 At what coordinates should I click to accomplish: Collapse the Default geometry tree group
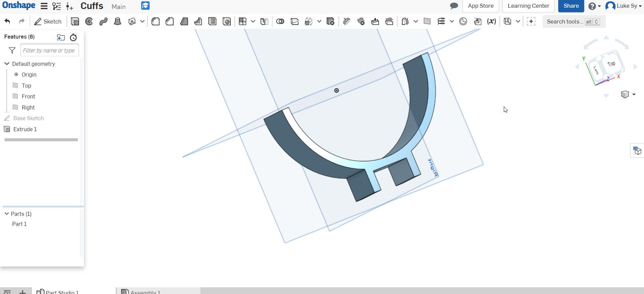coord(7,64)
